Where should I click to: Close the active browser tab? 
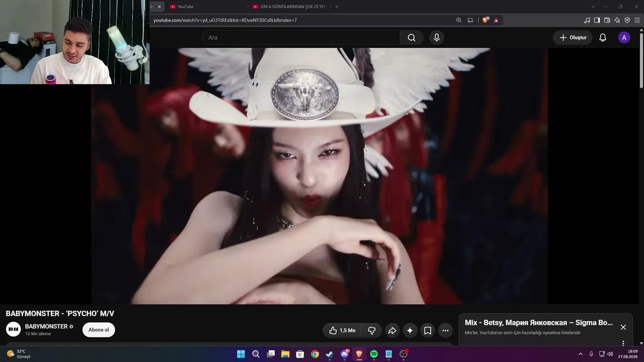[x=159, y=7]
